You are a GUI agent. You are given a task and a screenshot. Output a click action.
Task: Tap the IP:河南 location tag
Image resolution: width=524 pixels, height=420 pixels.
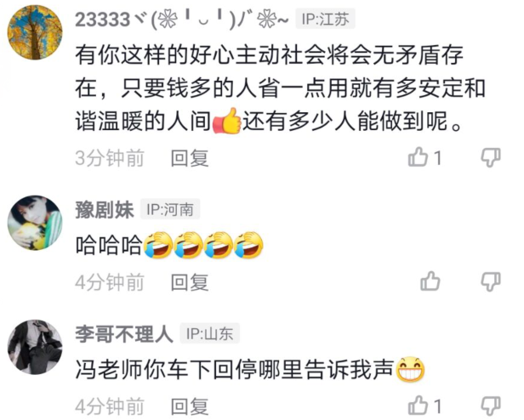click(x=170, y=209)
